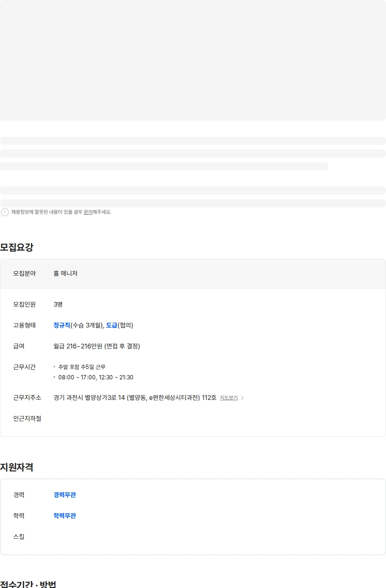The width and height of the screenshot is (386, 588).
Task: Click the 근무시간 label
Action: coord(25,367)
